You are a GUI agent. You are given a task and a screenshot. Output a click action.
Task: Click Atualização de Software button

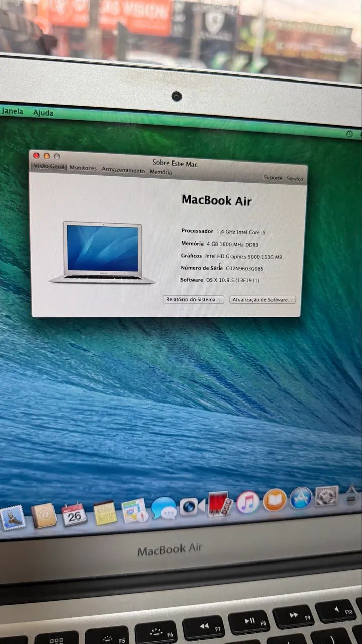pos(262,300)
